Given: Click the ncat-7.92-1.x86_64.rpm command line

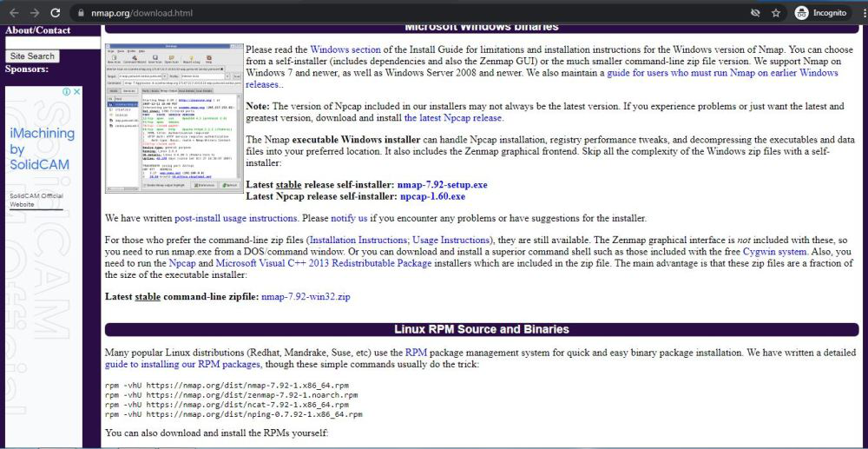Looking at the screenshot, I should (227, 404).
